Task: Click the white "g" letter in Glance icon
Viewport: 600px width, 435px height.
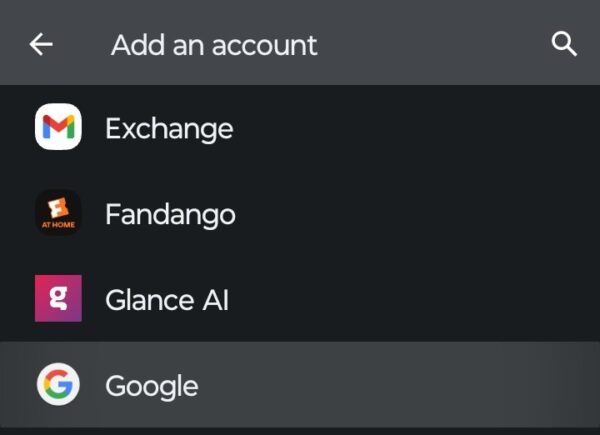Action: [58, 298]
